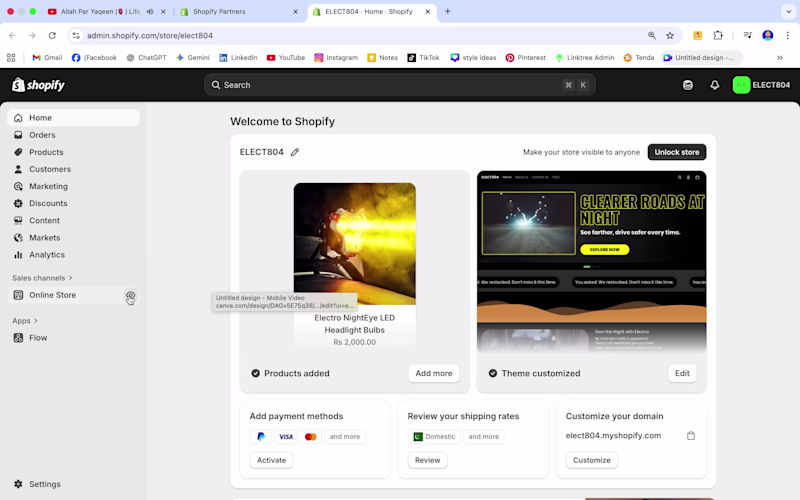Reload the page
The height and width of the screenshot is (500, 800).
click(x=52, y=35)
